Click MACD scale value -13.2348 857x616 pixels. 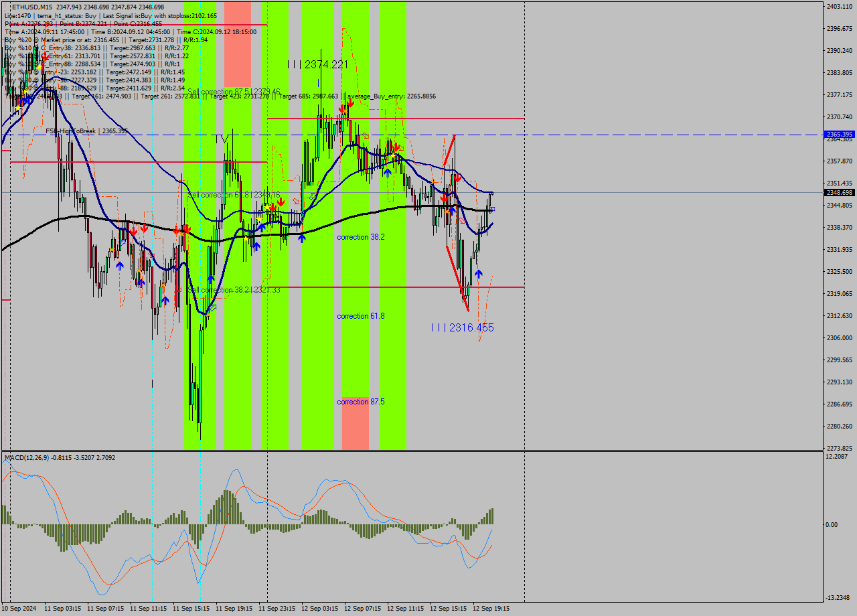pyautogui.click(x=839, y=598)
